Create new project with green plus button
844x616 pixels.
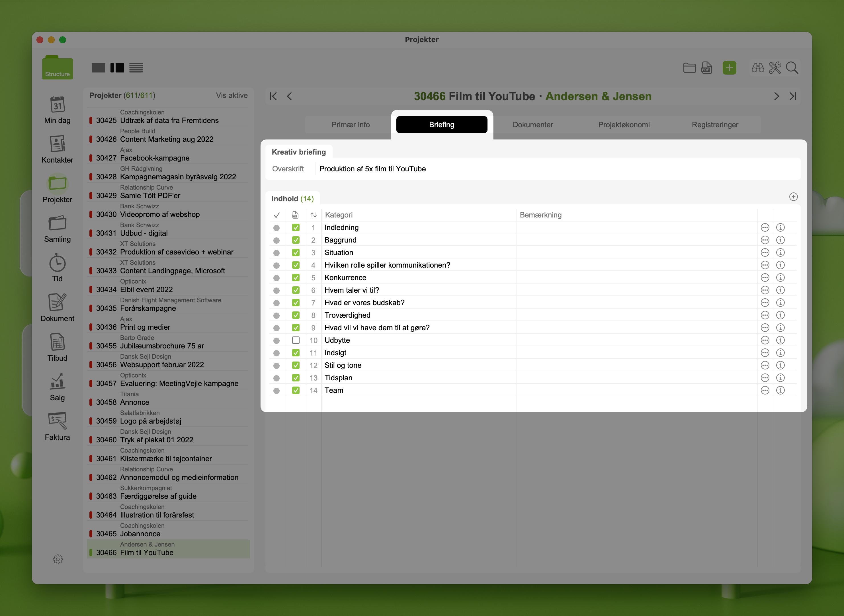coord(729,68)
